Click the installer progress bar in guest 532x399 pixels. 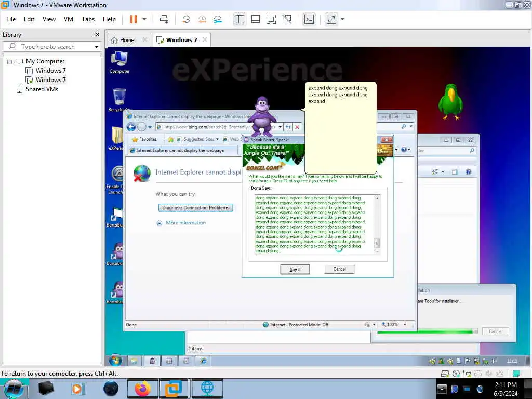(428, 331)
